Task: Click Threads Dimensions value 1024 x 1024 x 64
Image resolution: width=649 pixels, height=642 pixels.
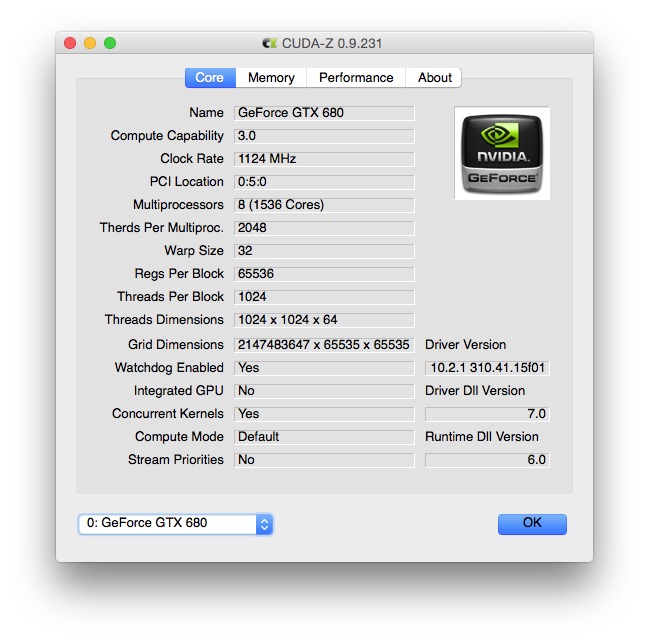Action: pos(324,320)
